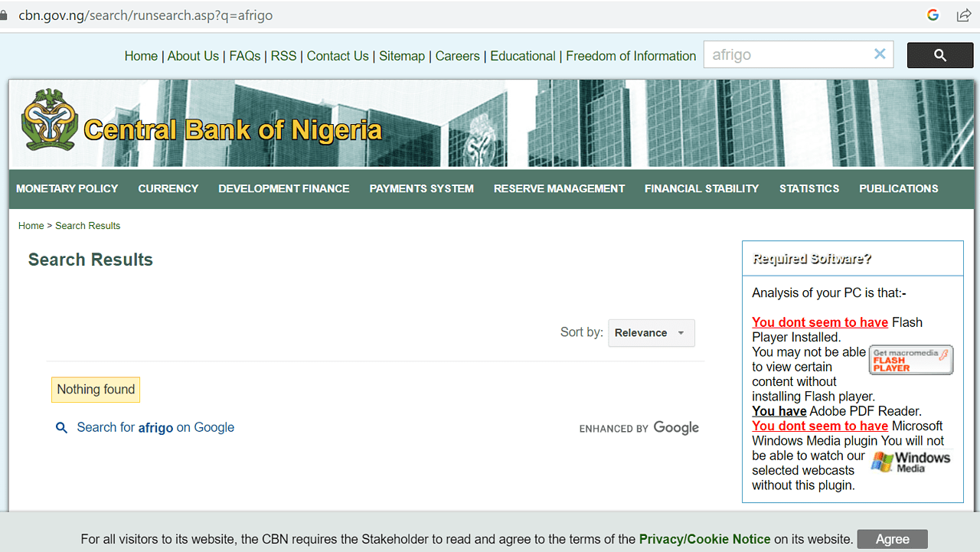Viewport: 980px width, 552px height.
Task: Click the Windows Media logo
Action: [x=910, y=462]
